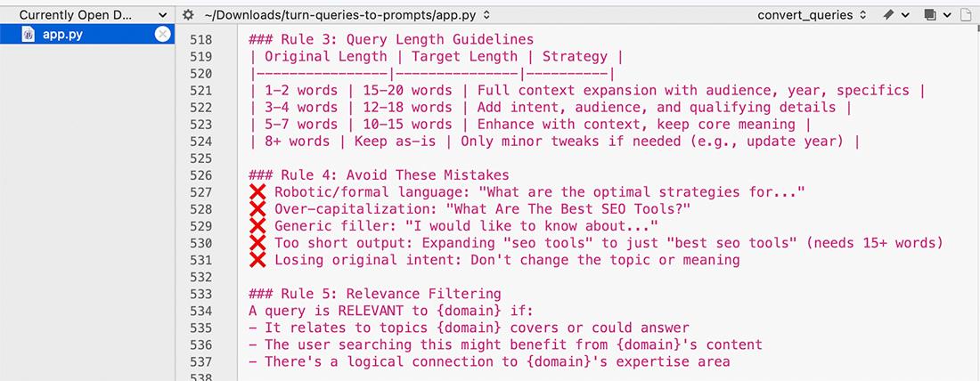The image size is (980, 381).
Task: Close app.py using the sidebar X button
Action: click(162, 35)
